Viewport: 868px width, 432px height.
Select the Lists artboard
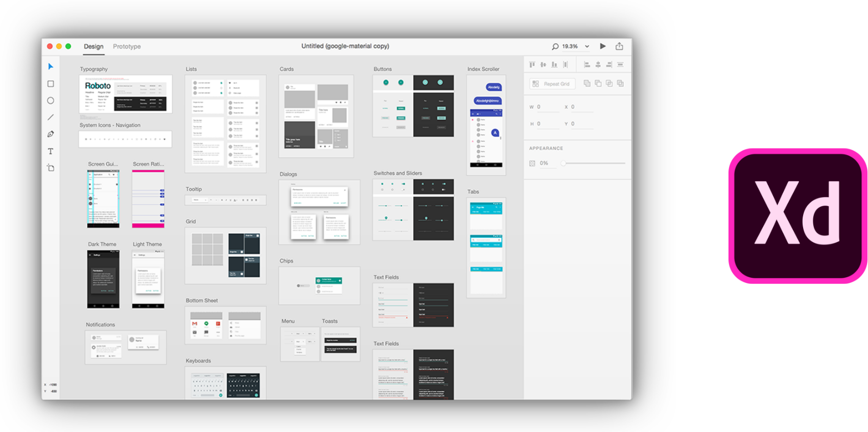point(225,124)
